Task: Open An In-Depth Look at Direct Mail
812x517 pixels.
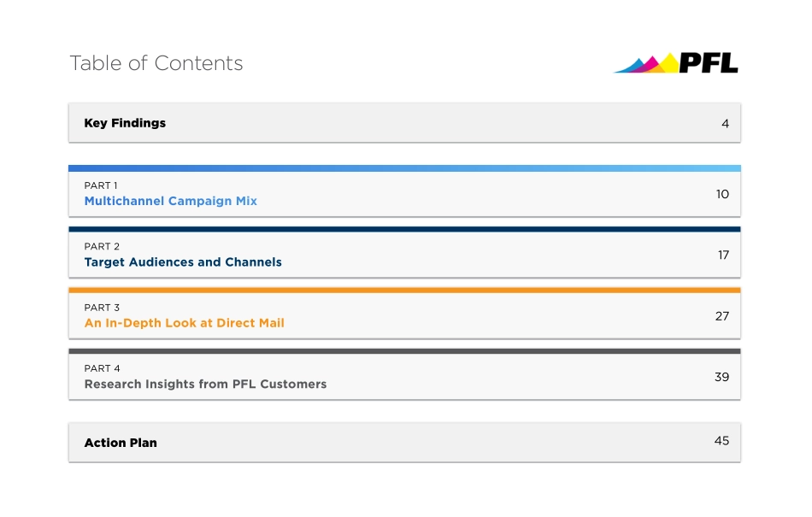Action: [x=184, y=323]
